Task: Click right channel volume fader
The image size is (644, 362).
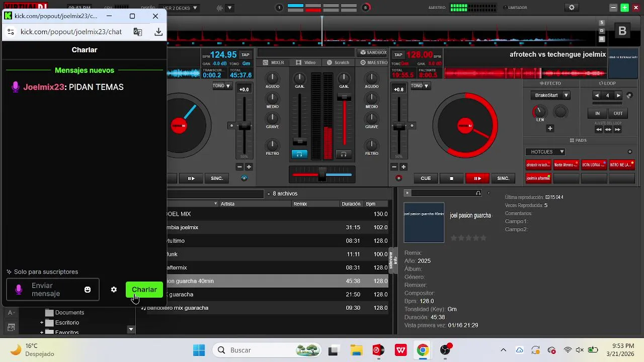Action: click(x=344, y=99)
